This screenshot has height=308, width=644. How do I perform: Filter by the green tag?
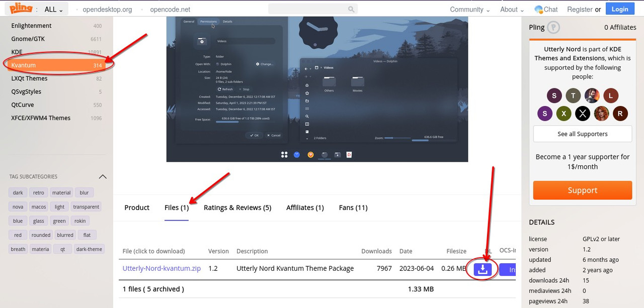pos(59,221)
